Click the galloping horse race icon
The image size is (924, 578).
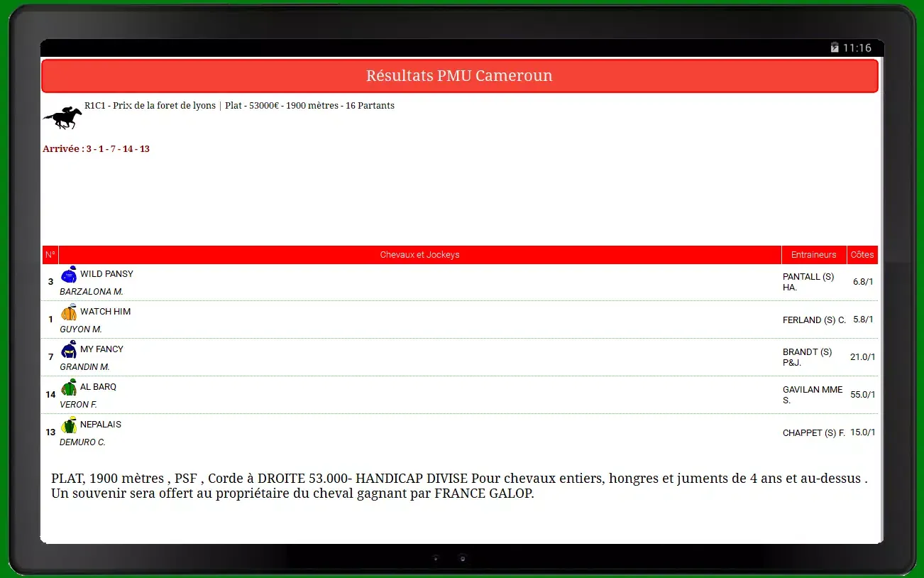tap(62, 118)
